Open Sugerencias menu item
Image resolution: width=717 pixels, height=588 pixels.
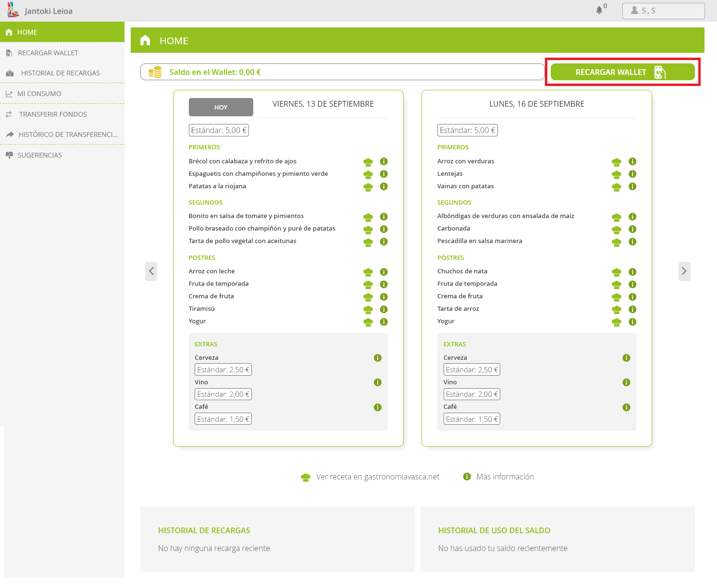pos(39,155)
